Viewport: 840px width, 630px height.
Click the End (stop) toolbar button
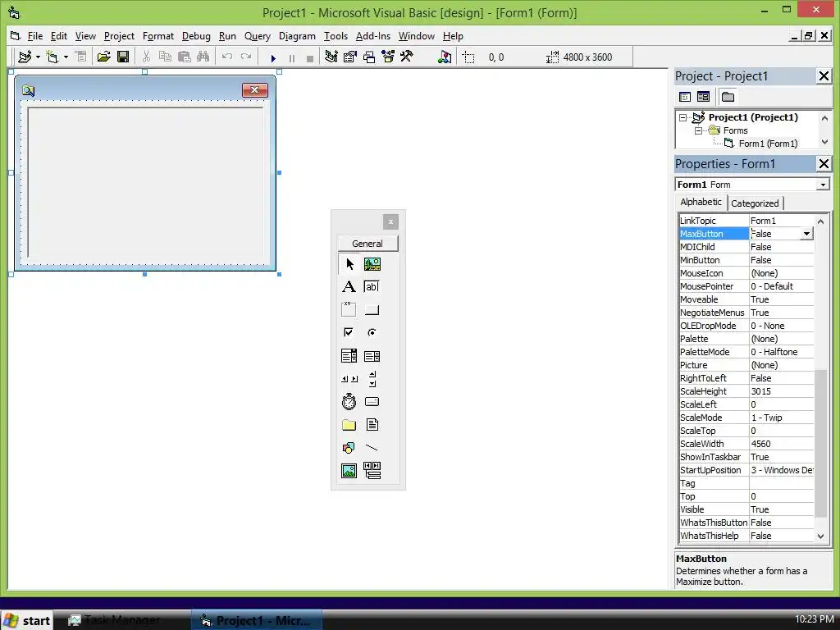(x=309, y=58)
